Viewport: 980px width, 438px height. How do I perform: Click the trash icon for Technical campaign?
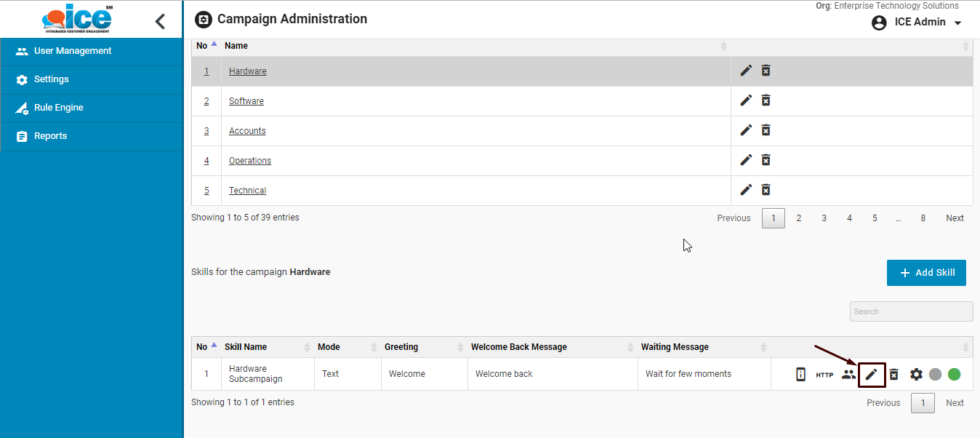(x=766, y=190)
